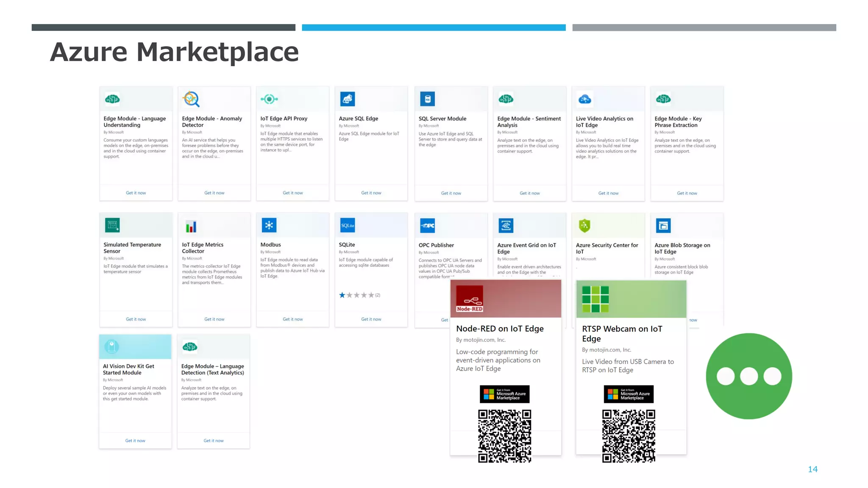This screenshot has width=868, height=488.
Task: Open Azure SQL Edge title
Action: (358, 119)
